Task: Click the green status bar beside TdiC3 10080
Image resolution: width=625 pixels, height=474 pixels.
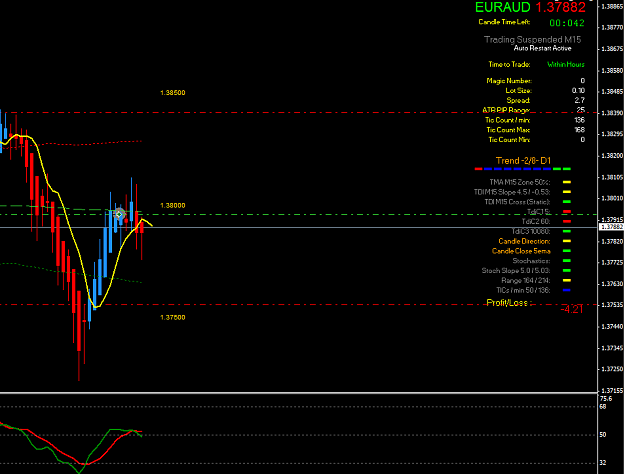Action: point(567,231)
